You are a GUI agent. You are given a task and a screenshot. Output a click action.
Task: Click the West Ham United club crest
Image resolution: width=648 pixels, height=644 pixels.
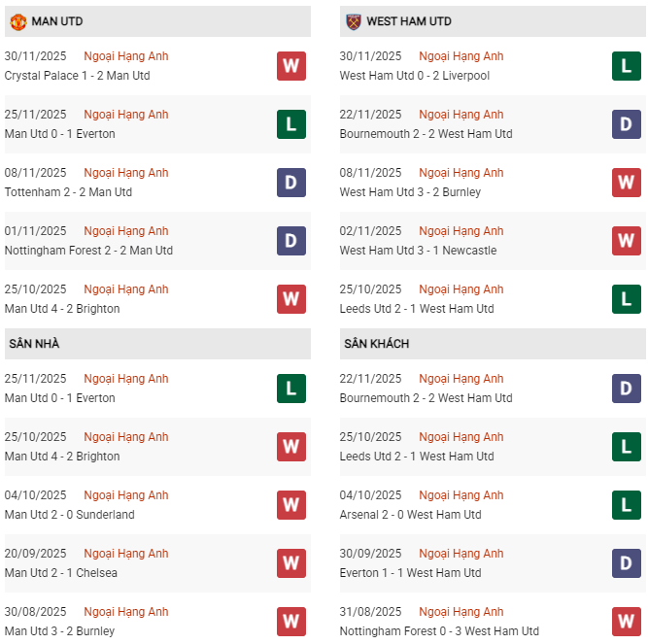pyautogui.click(x=354, y=20)
